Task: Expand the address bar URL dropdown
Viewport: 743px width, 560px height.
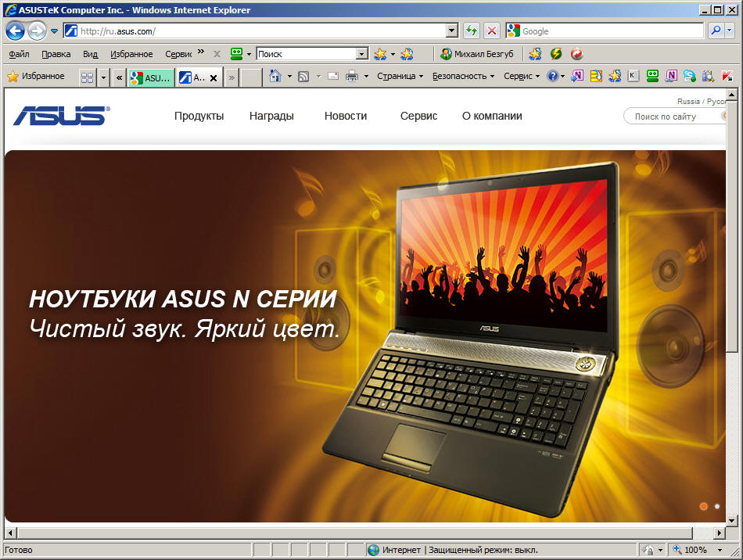Action: tap(451, 31)
